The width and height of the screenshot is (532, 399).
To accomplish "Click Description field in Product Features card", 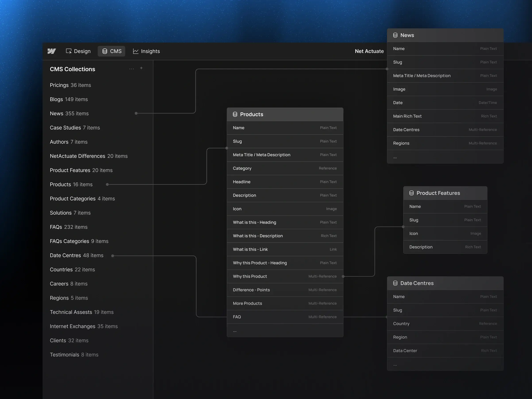I will (445, 247).
